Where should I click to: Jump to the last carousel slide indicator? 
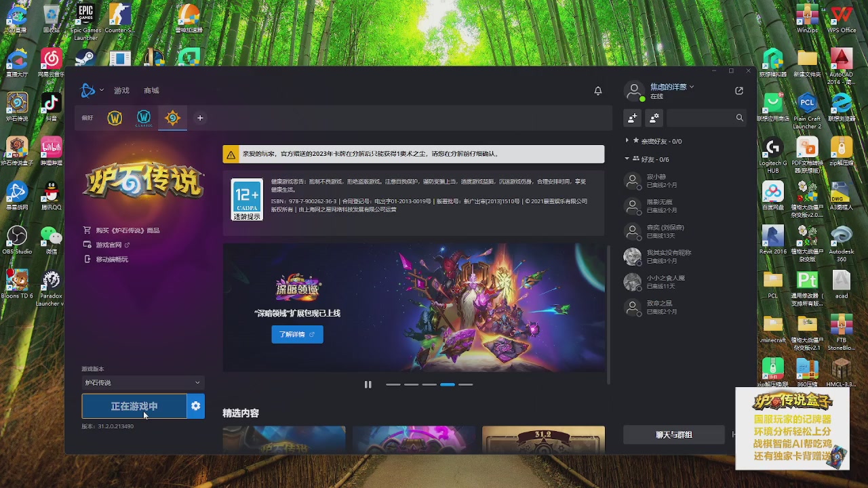tap(465, 384)
